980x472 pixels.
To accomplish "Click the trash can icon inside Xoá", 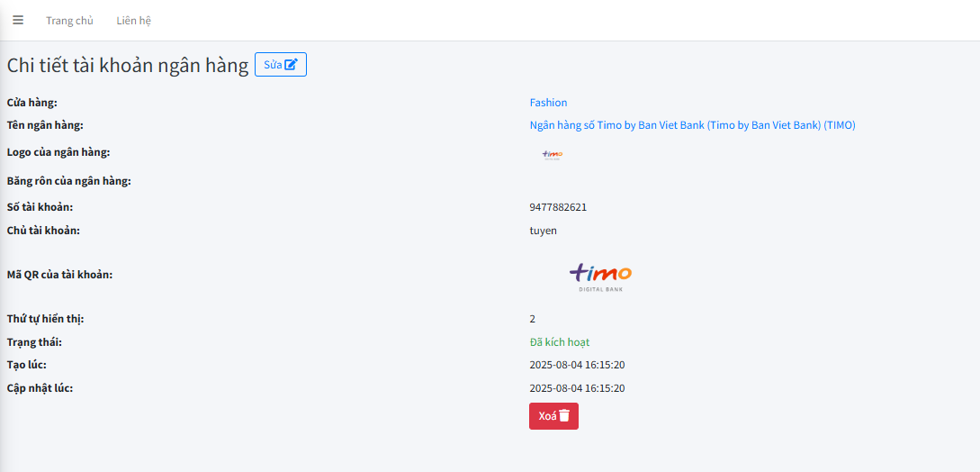I will [564, 416].
